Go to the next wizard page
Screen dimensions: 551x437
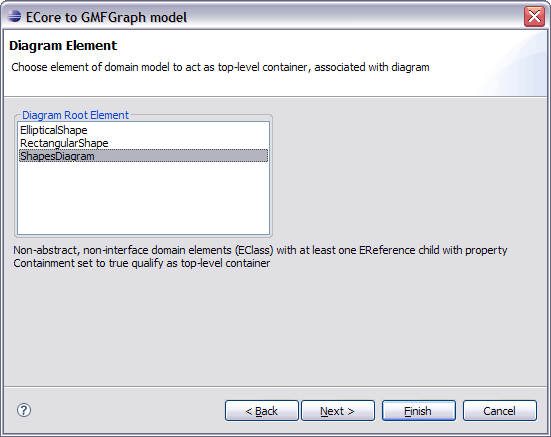click(338, 410)
